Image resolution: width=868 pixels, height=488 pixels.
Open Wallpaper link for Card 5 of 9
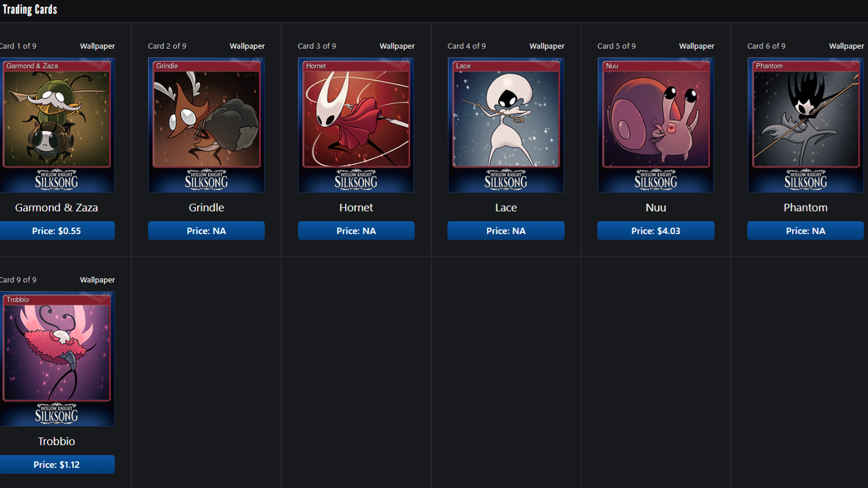697,46
